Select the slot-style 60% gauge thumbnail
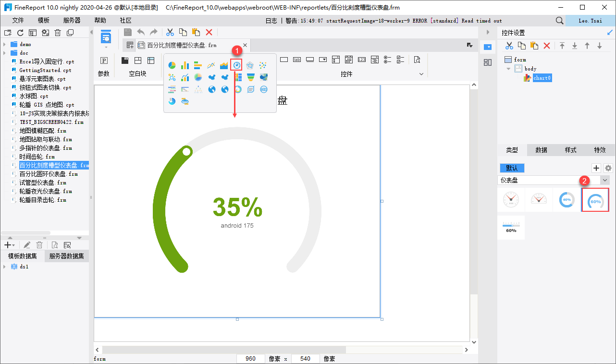 tap(595, 200)
